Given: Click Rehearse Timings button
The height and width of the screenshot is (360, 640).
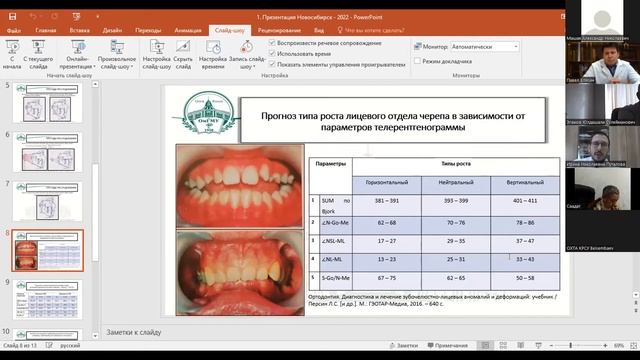Looking at the screenshot, I should click(x=213, y=55).
